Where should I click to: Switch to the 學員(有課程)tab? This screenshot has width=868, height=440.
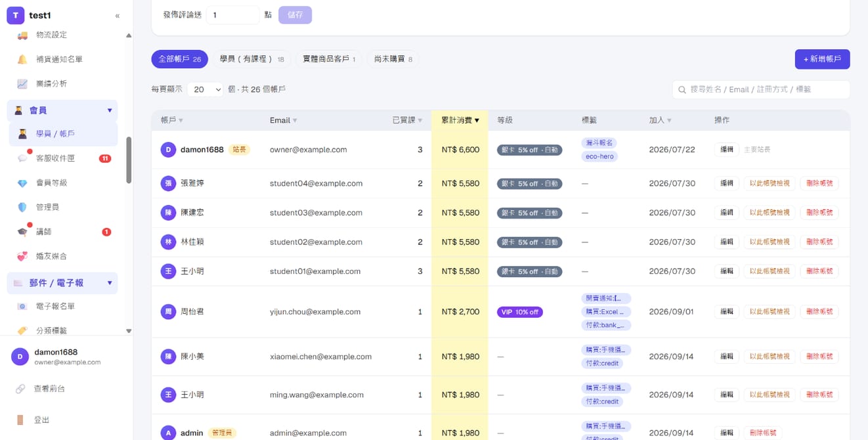252,59
